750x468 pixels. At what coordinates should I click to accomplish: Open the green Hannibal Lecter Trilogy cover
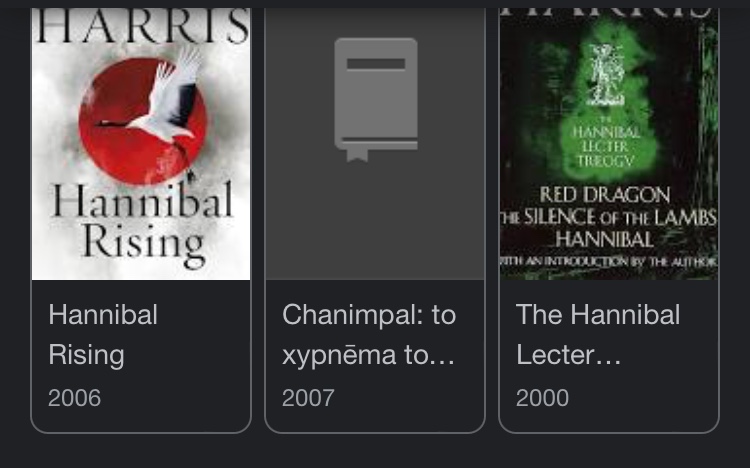(608, 144)
